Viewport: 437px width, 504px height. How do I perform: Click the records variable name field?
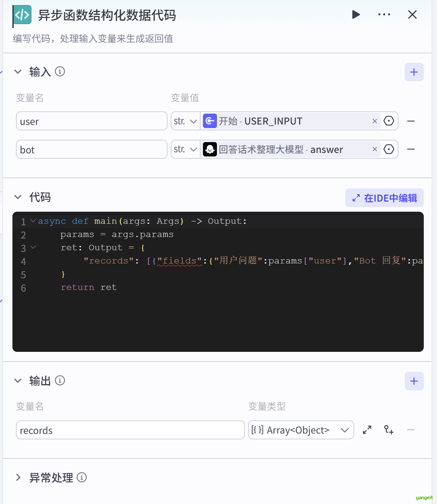point(130,430)
